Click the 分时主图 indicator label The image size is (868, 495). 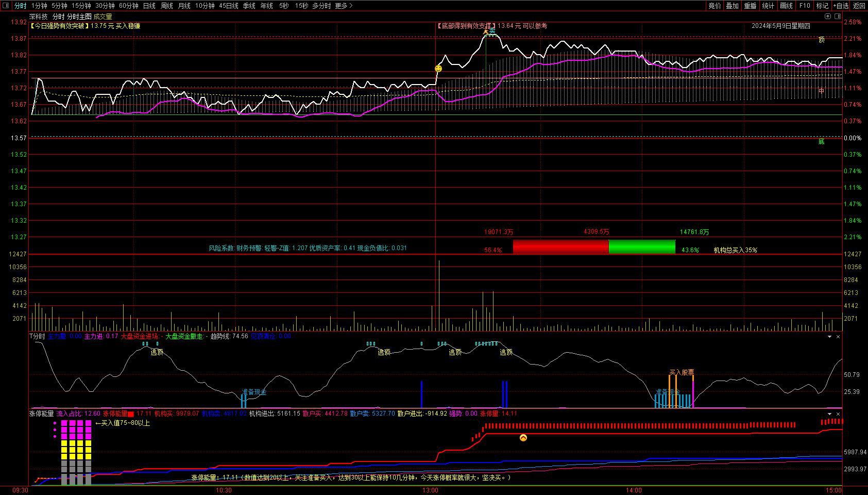point(79,16)
